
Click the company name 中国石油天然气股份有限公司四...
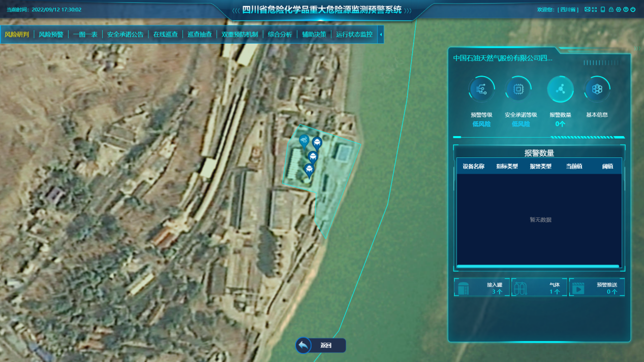click(x=503, y=58)
